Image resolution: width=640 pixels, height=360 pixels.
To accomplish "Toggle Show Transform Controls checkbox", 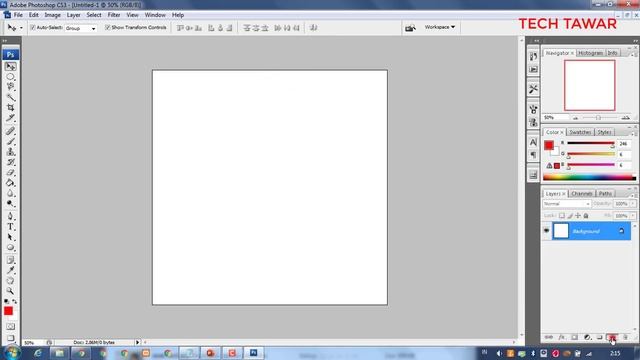I will 107,28.
